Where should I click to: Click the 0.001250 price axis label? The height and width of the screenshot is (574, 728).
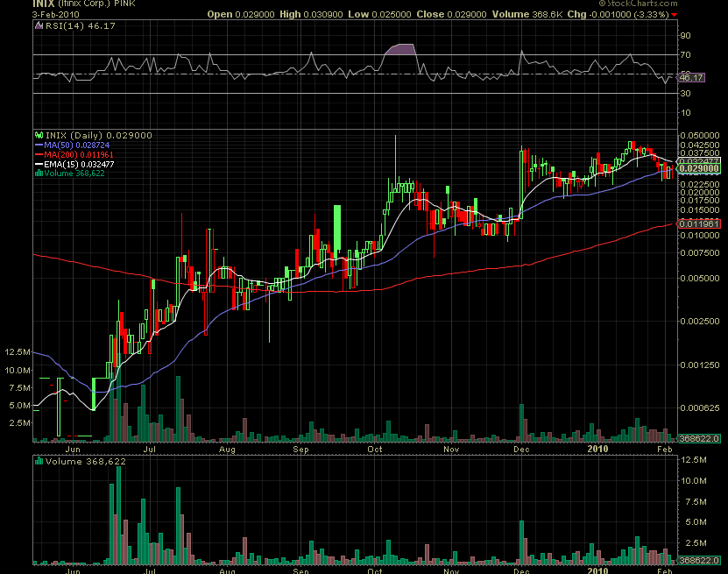pyautogui.click(x=700, y=365)
